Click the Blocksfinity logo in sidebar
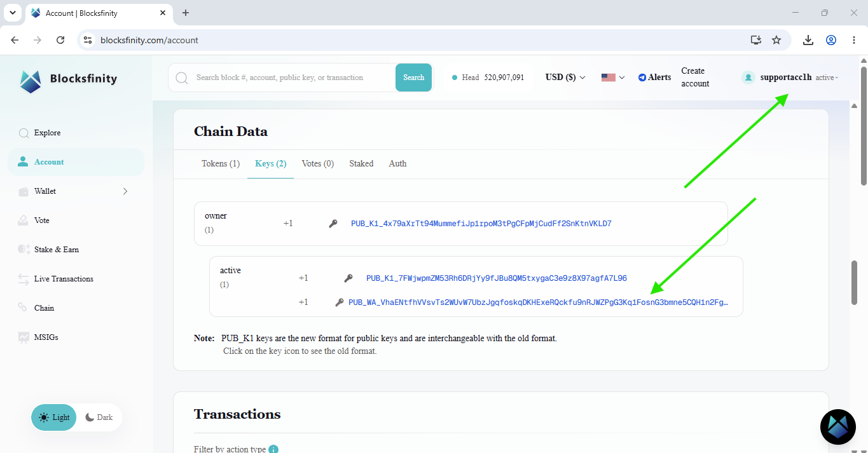Screen dimensions: 868x453 tap(69, 81)
